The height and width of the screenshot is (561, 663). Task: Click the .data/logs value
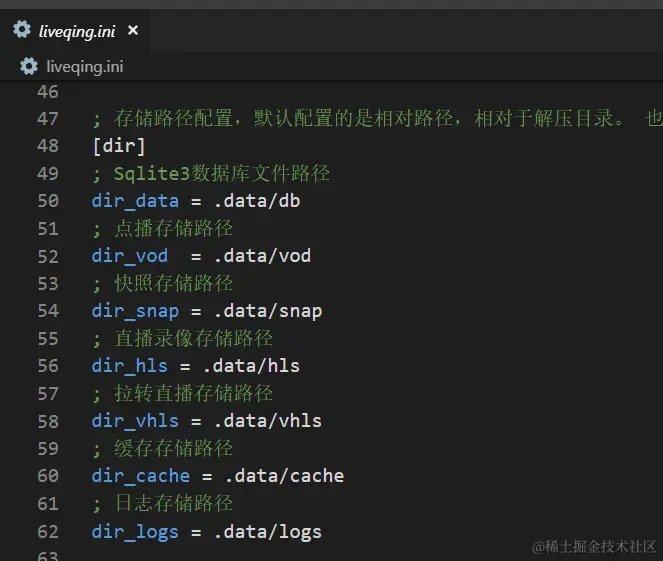[268, 532]
